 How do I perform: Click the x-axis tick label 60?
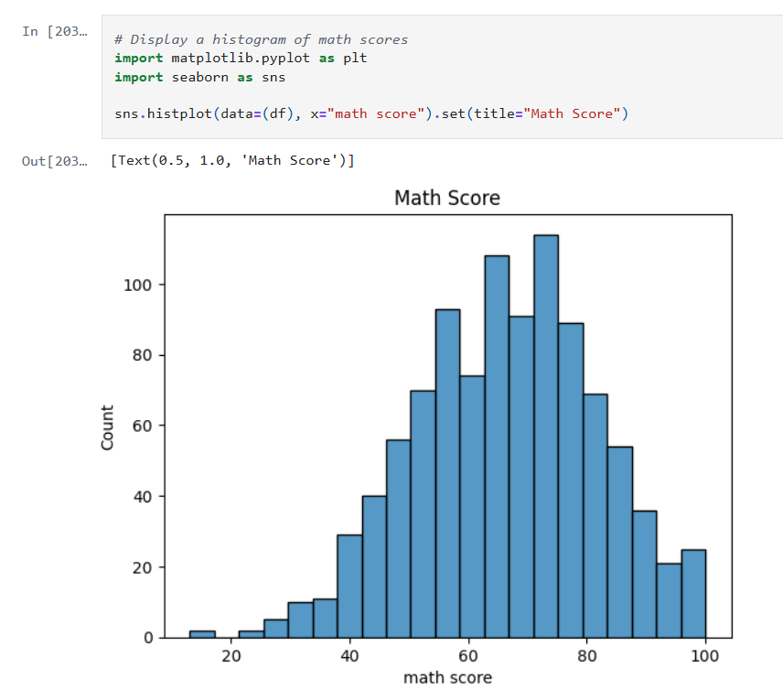pos(468,655)
